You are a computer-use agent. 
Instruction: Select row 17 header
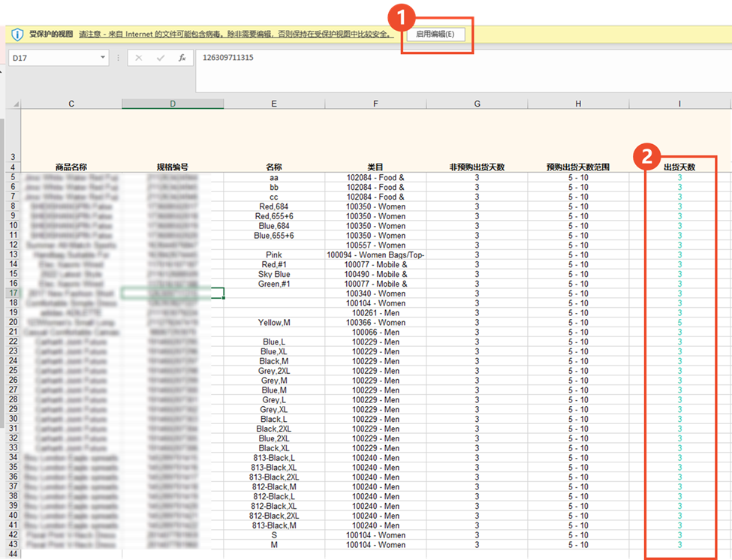13,294
